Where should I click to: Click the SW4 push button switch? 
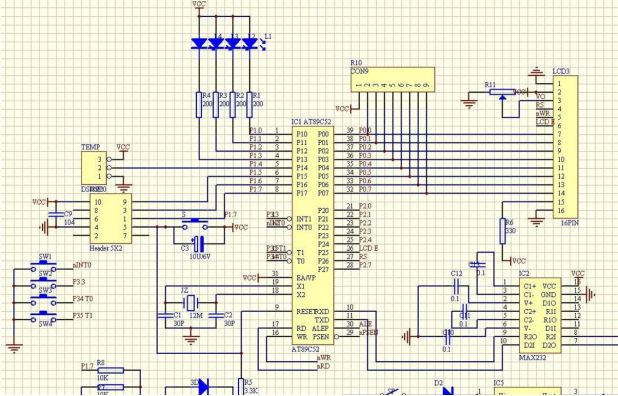(x=43, y=317)
